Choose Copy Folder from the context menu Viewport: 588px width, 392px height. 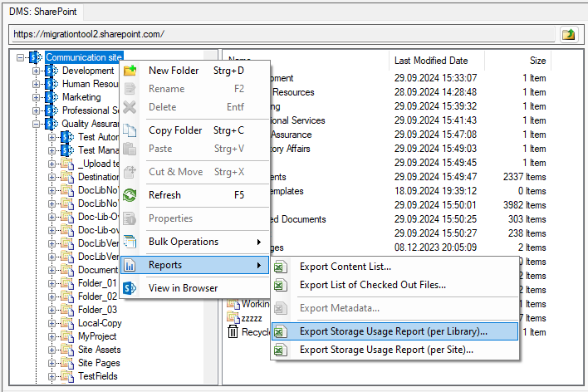click(x=195, y=130)
